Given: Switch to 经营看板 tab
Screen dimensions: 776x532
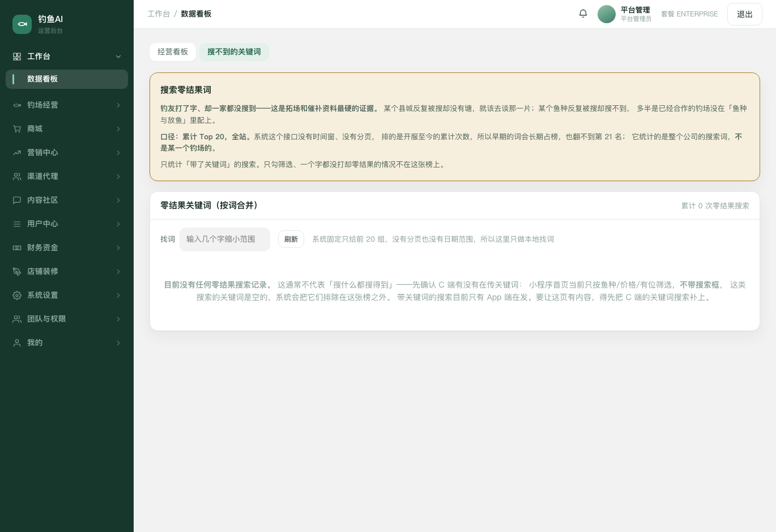Looking at the screenshot, I should 173,52.
